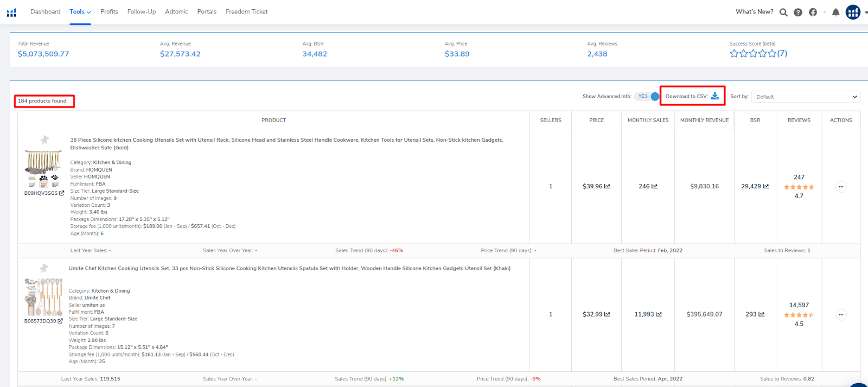Click the Success Score star rating
The height and width of the screenshot is (387, 868).
pyautogui.click(x=753, y=53)
